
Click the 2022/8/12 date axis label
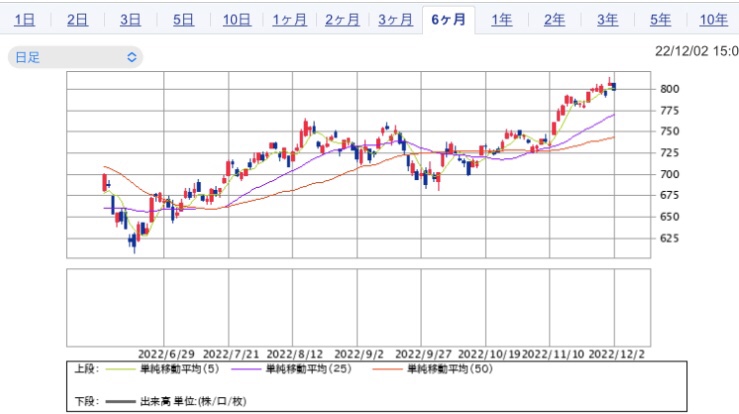(295, 354)
